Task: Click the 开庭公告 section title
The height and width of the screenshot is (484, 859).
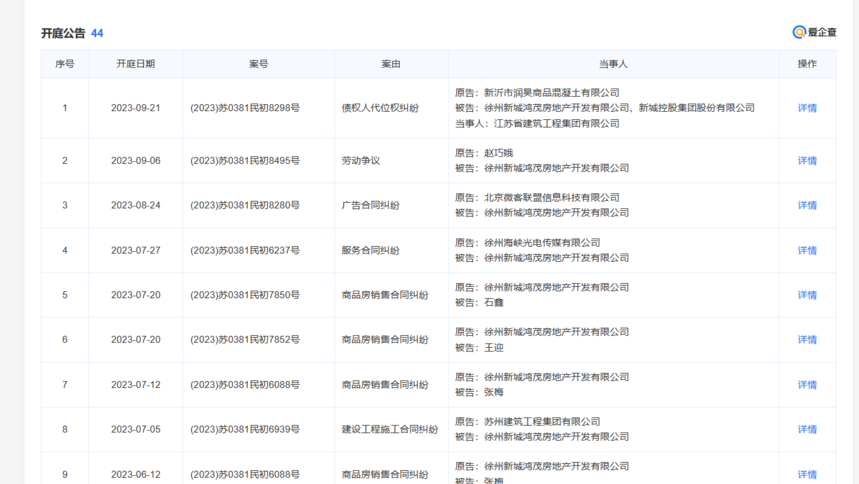Action: (x=63, y=33)
